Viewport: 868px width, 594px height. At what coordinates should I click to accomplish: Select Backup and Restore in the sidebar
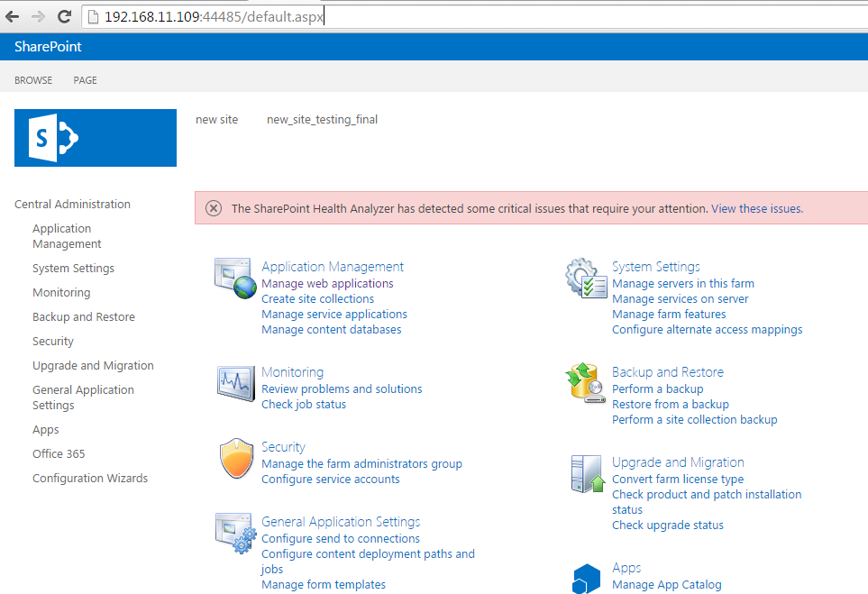(x=84, y=317)
